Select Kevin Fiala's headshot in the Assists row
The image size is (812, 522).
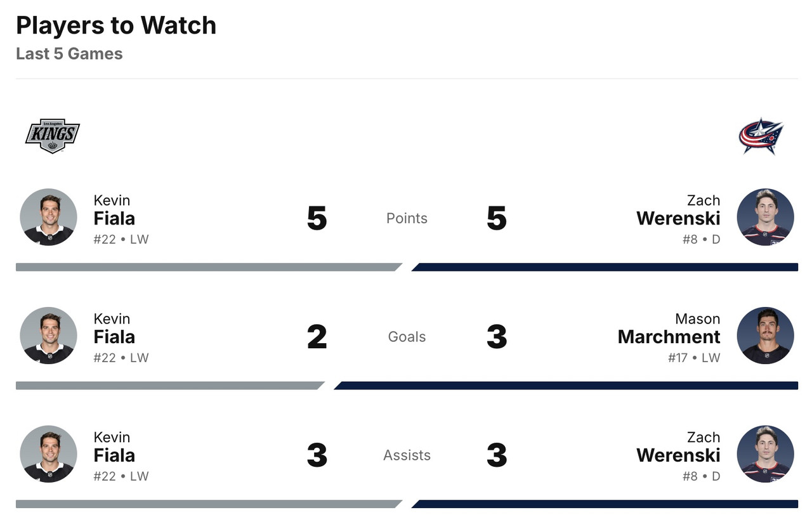[x=48, y=454]
